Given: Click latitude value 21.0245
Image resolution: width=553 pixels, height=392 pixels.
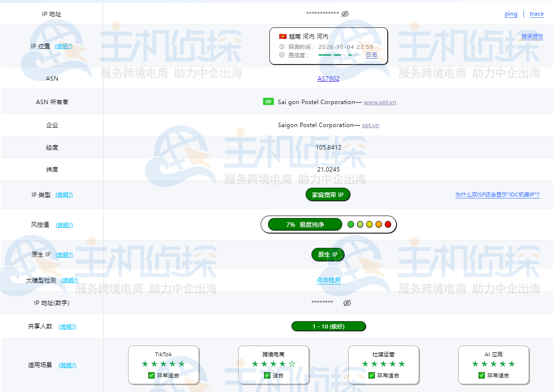Looking at the screenshot, I should 329,170.
